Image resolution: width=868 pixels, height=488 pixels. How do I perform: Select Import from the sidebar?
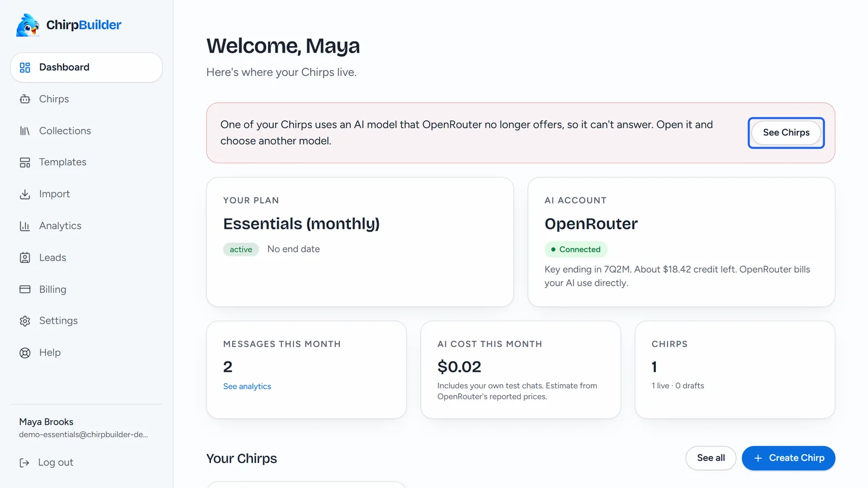coord(86,194)
